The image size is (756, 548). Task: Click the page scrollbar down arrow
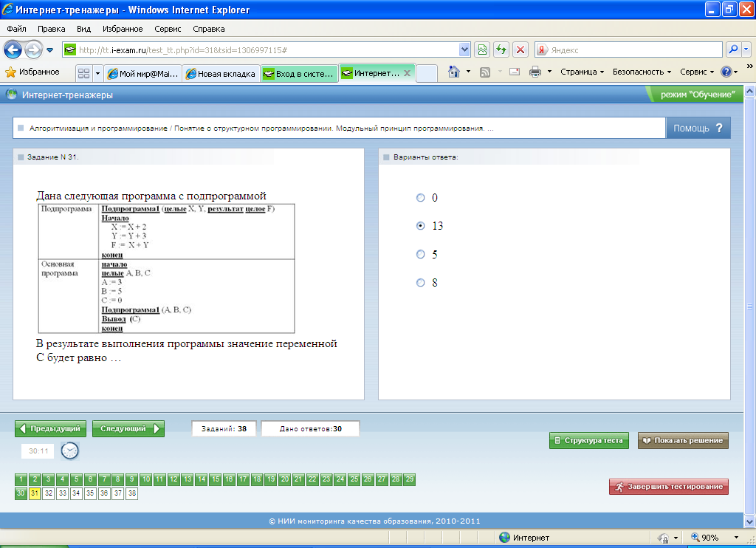tap(750, 521)
